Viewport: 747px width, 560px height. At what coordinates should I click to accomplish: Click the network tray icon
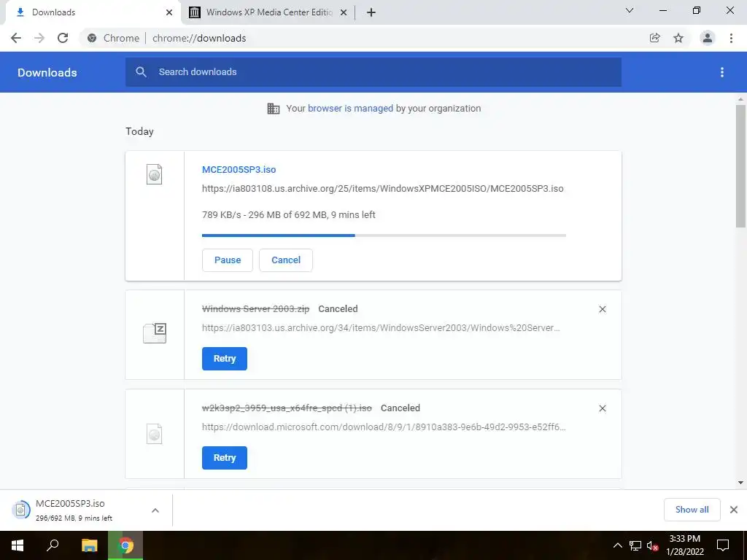(635, 545)
